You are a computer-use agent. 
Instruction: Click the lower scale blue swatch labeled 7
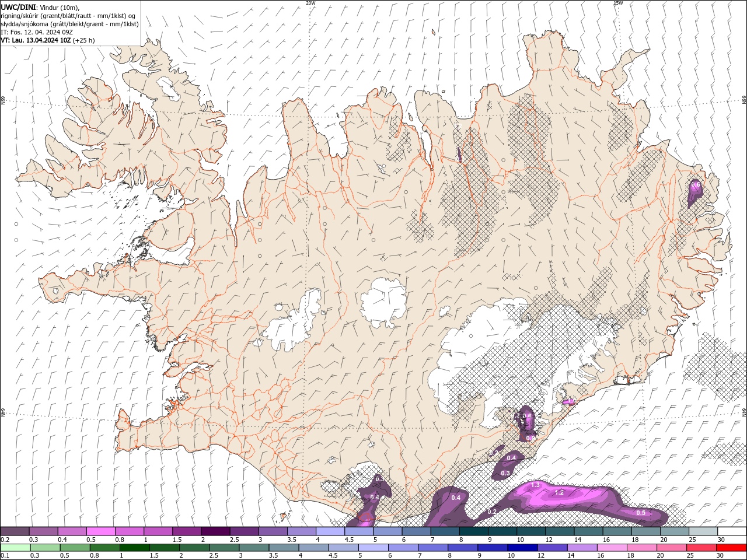pos(432,548)
